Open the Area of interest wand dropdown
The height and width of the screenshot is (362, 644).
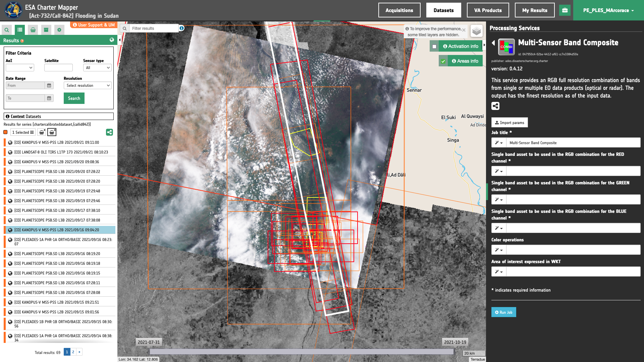(499, 272)
